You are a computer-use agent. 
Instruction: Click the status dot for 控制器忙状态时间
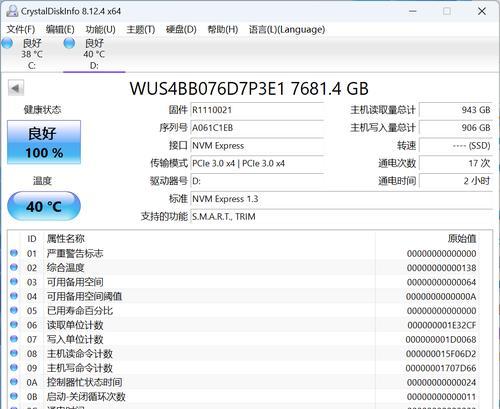click(14, 382)
